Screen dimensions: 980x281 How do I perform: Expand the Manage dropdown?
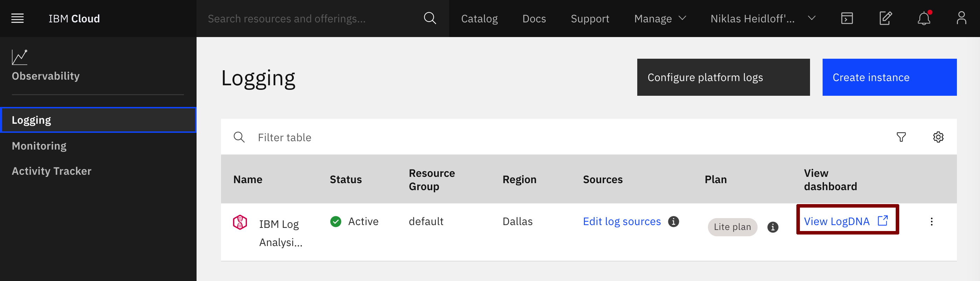pos(660,18)
